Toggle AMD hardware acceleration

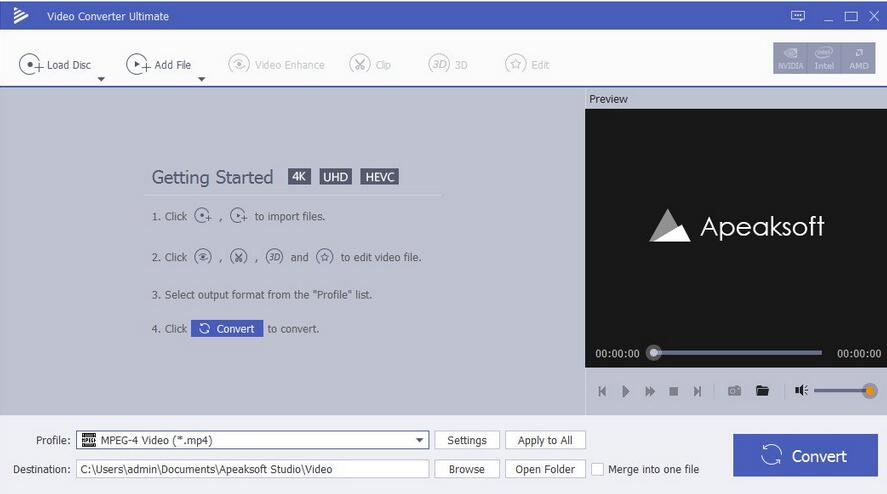coord(858,58)
